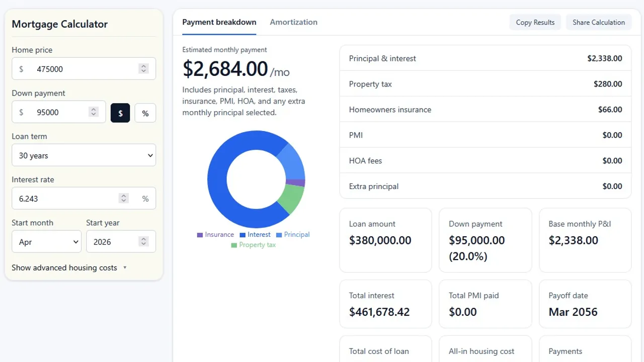Click the Payoff date Mar 2056 value
The image size is (644, 362).
[x=573, y=312]
